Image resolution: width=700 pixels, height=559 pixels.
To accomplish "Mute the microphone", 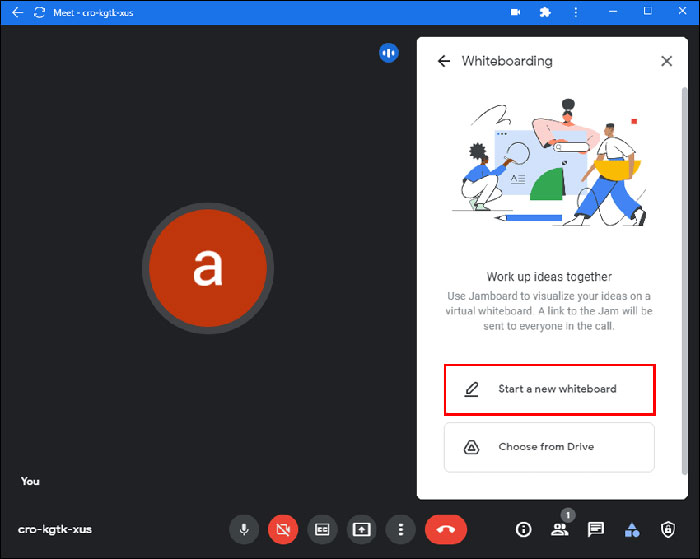I will (x=244, y=529).
